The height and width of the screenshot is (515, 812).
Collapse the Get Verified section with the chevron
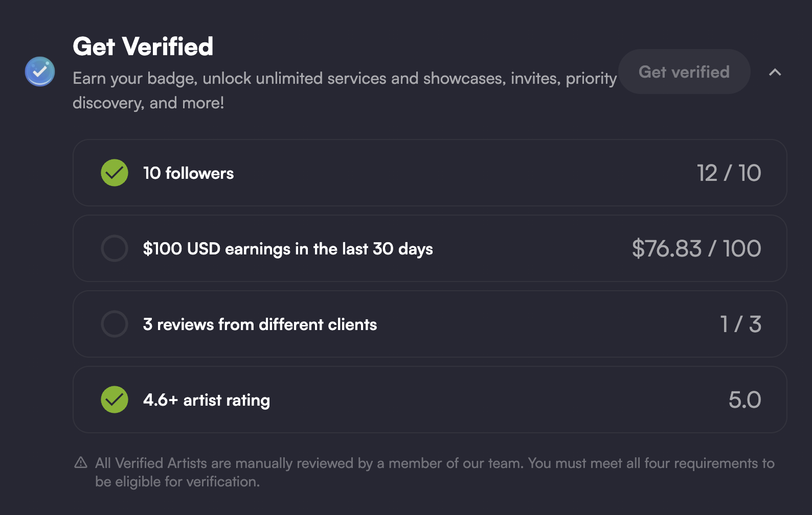click(x=775, y=72)
